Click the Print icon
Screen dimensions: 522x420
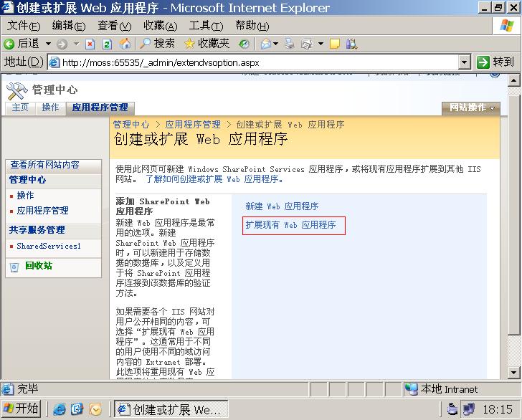(289, 44)
